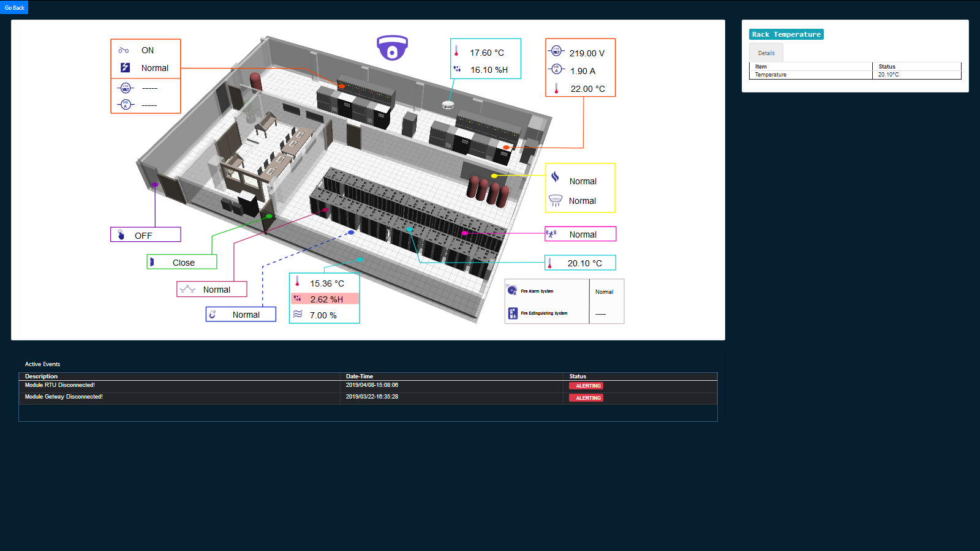Click the 2019/04/08-15:08:06 timestamp
Screen dimensions: 980x551
(x=372, y=385)
